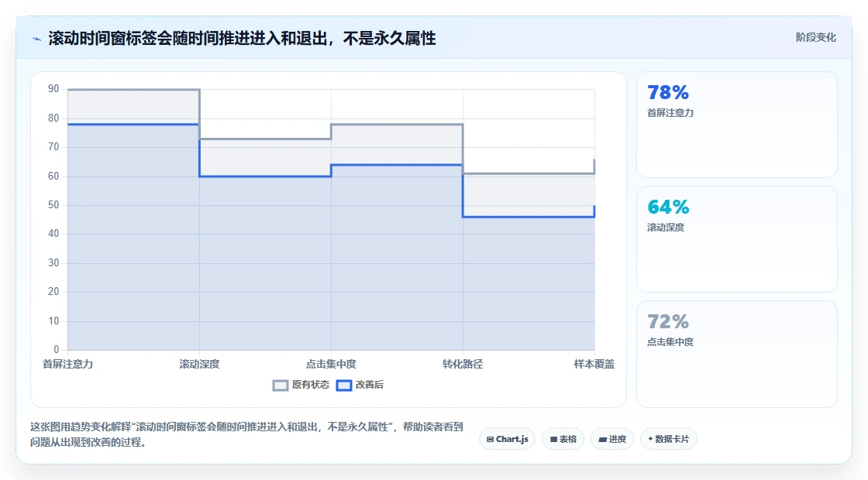Click the y-axis value 50
The height and width of the screenshot is (480, 868).
53,204
